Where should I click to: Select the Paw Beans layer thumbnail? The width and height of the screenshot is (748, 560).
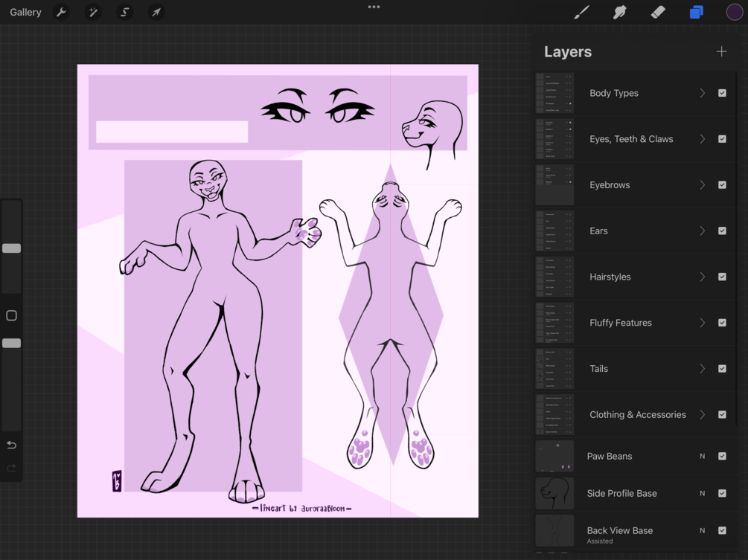(x=554, y=456)
